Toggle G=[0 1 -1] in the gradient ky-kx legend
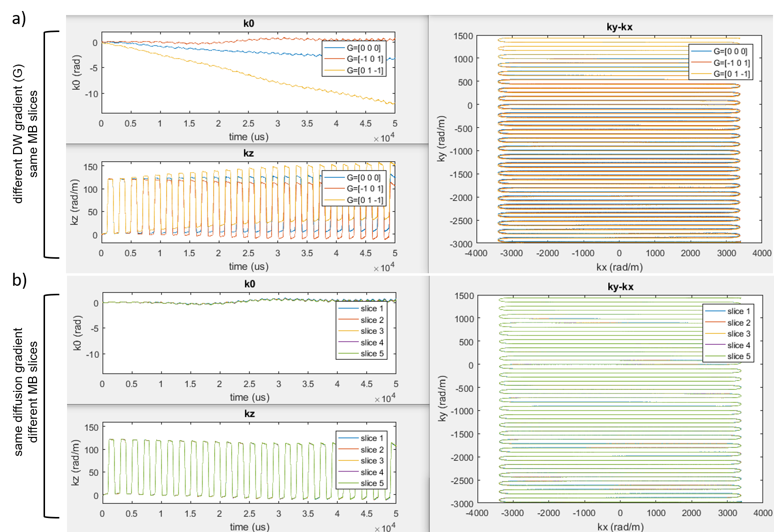774x532 pixels. pyautogui.click(x=731, y=74)
